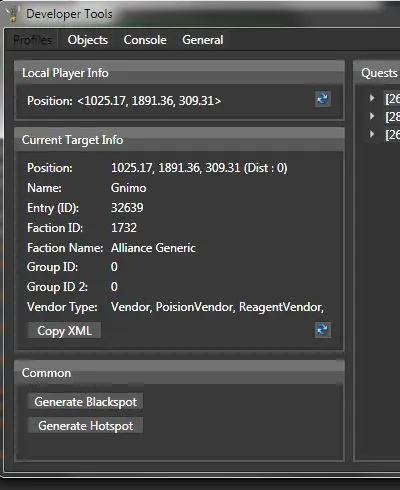Refresh the Current Target Info
Image resolution: width=400 pixels, height=490 pixels.
pos(323,330)
